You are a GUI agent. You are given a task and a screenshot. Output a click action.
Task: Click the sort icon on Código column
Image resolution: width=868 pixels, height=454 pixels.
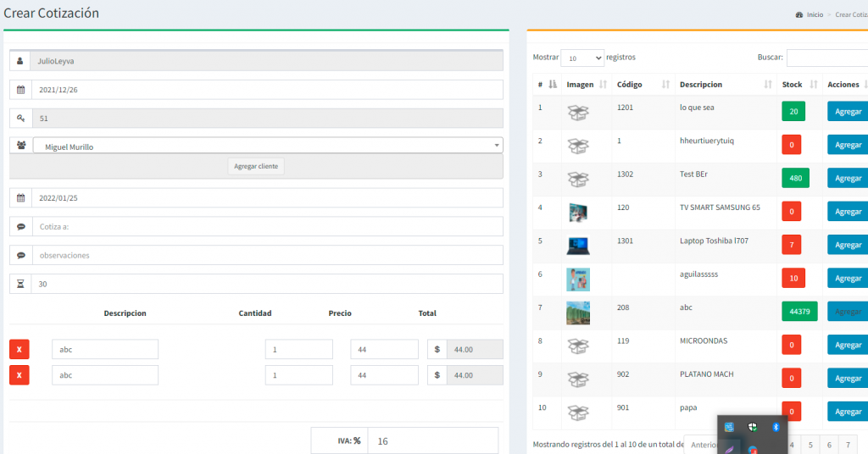pos(665,85)
